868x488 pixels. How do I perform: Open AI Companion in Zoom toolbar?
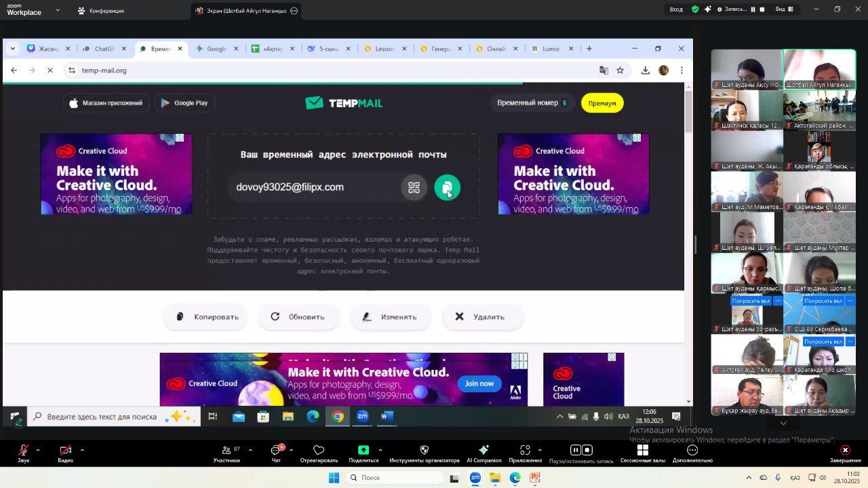click(x=484, y=452)
